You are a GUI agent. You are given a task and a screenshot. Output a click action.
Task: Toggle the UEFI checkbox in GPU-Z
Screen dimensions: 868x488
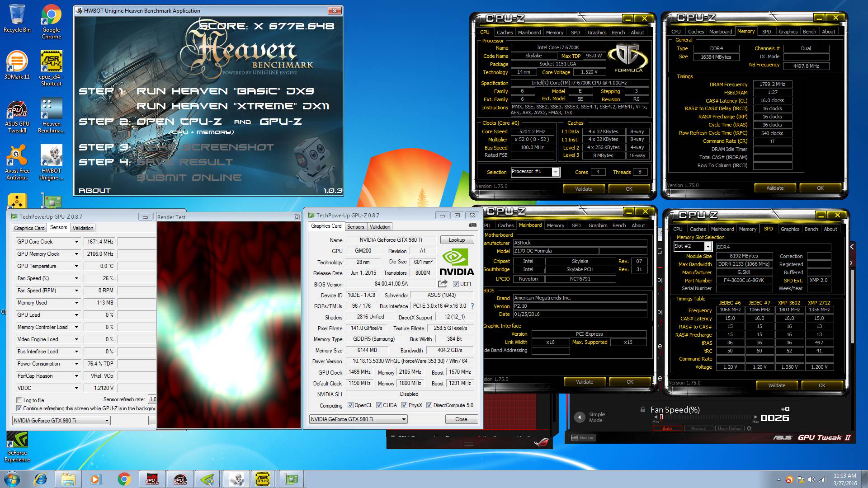click(456, 284)
